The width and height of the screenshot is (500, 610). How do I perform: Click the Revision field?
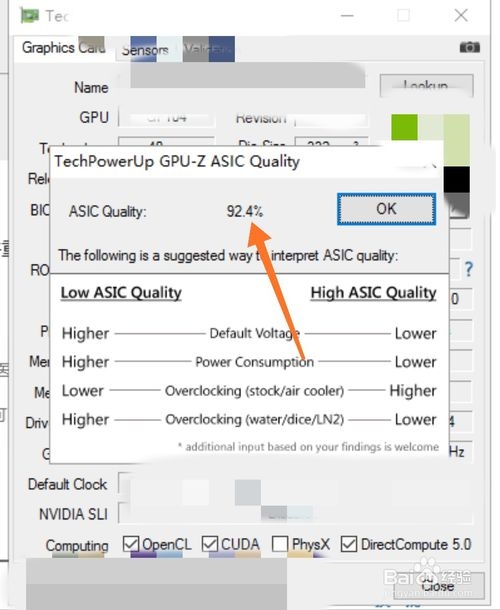click(x=330, y=119)
